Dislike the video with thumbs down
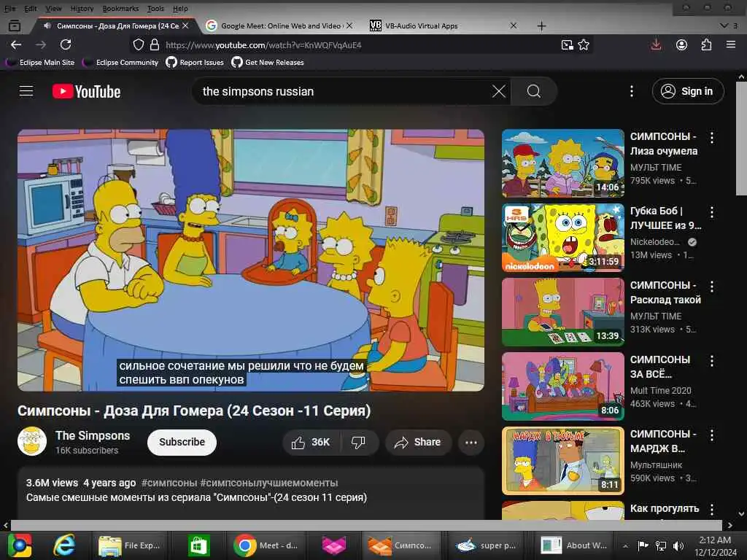This screenshot has width=747, height=560. coord(359,443)
